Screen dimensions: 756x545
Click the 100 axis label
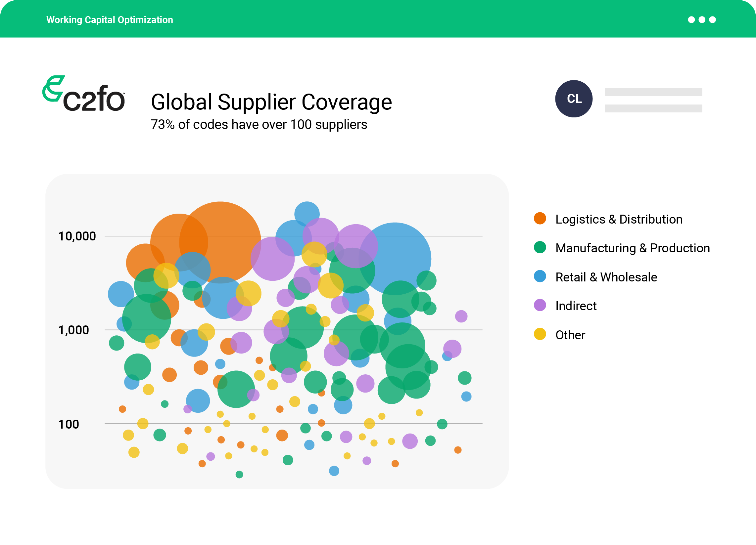(69, 424)
